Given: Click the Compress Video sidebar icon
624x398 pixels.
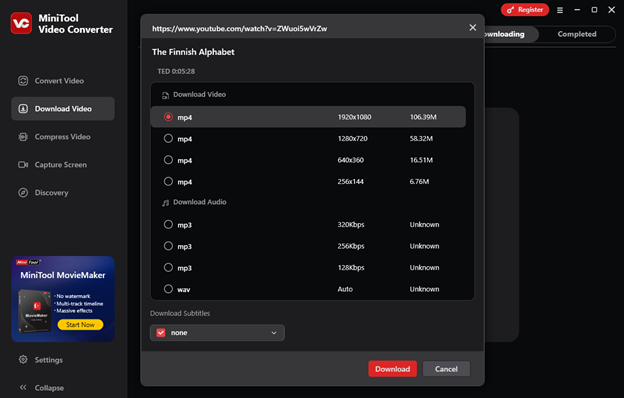Looking at the screenshot, I should click(23, 137).
